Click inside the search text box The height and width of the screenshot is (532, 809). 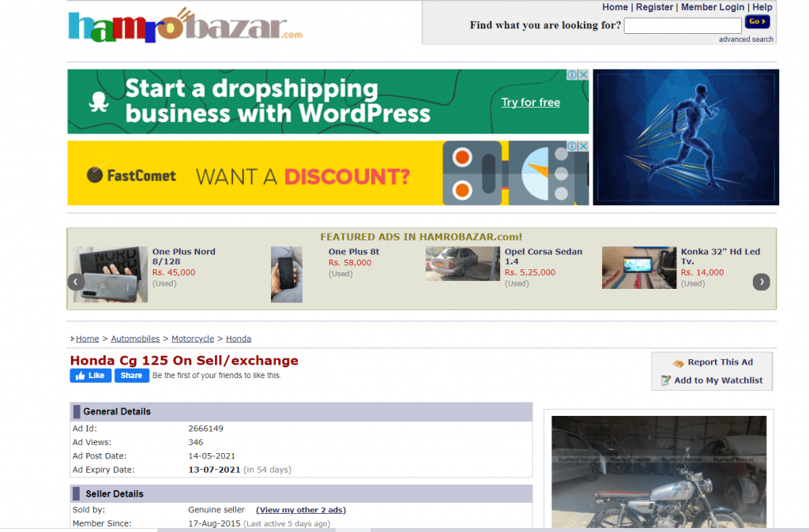[682, 25]
